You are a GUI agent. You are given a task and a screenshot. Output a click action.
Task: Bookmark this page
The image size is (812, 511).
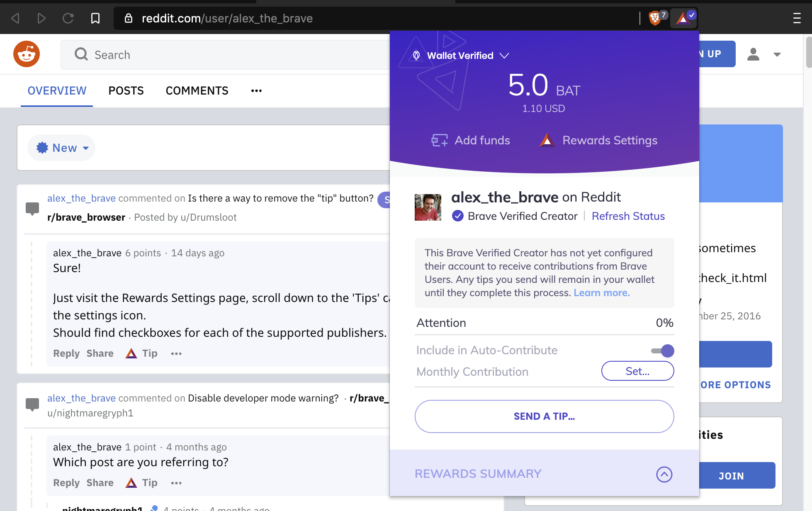coord(95,18)
